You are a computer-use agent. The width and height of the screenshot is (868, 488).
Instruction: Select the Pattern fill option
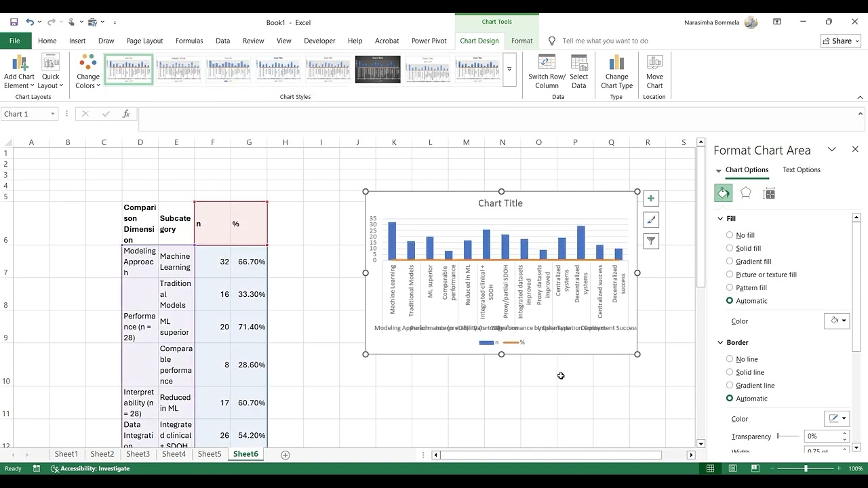[730, 287]
